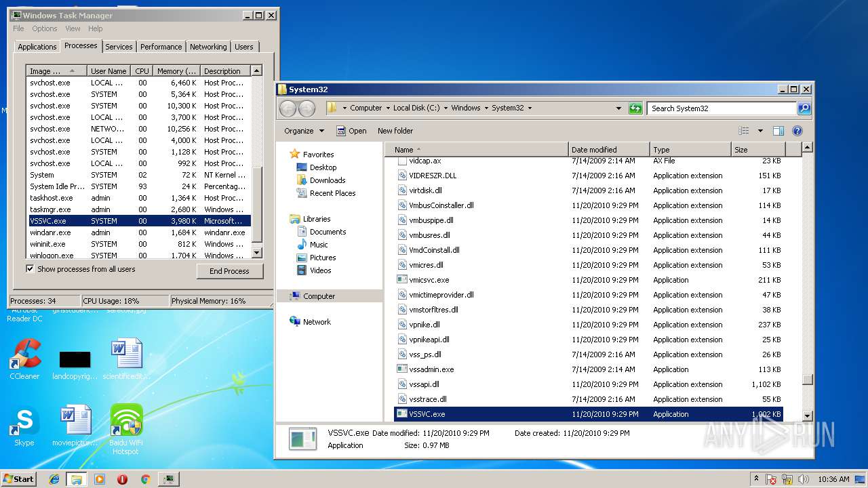Select the taskmgr.exe process row
Screen dimensions: 868x488
(x=139, y=209)
